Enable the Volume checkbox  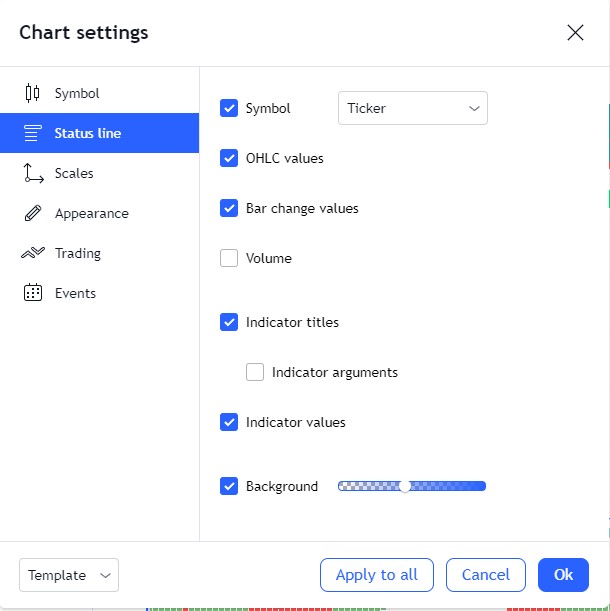229,258
